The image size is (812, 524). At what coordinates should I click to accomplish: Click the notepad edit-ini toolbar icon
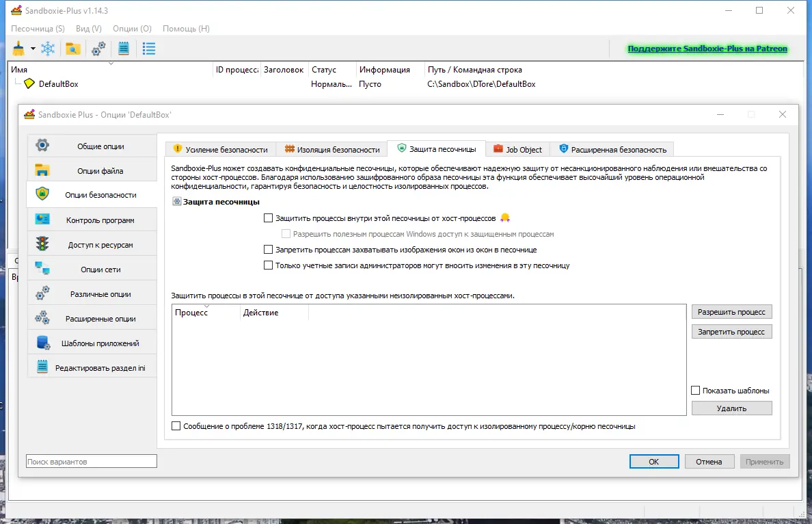pyautogui.click(x=124, y=49)
